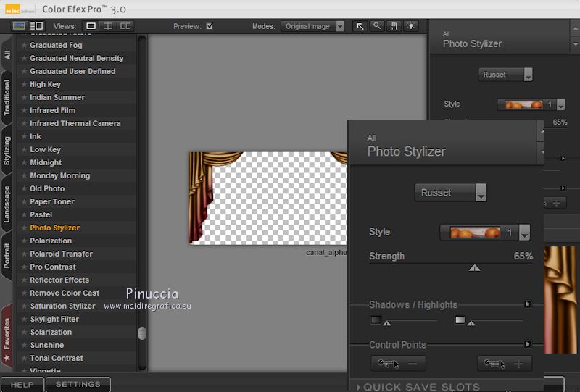580x392 pixels.
Task: Click the image preview icon left of Views
Action: click(x=19, y=26)
